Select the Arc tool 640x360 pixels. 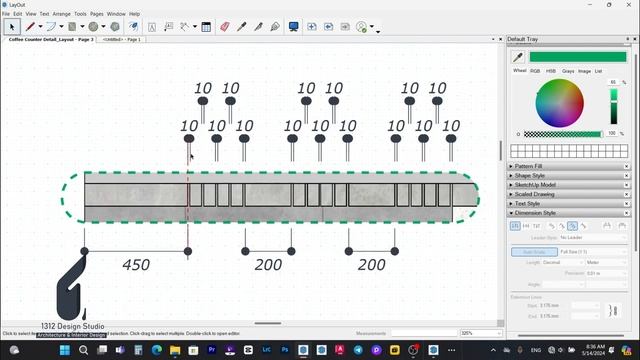[x=51, y=27]
